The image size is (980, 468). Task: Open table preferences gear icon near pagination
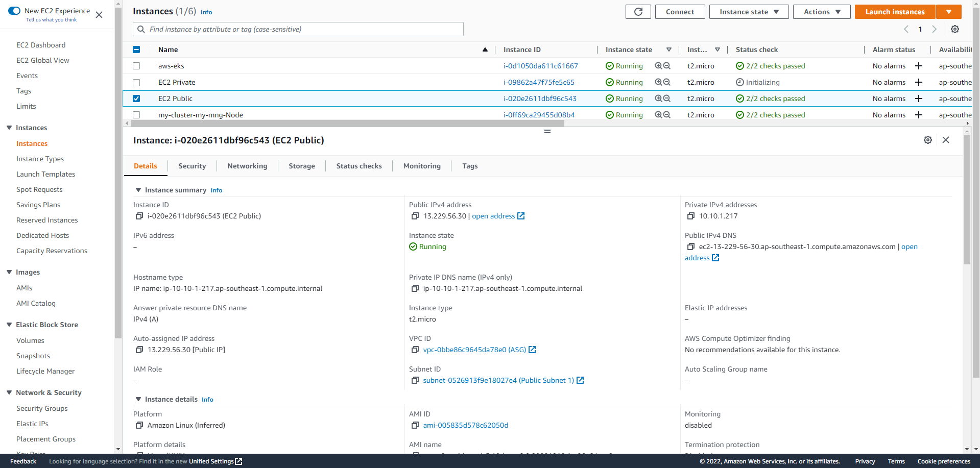tap(954, 29)
